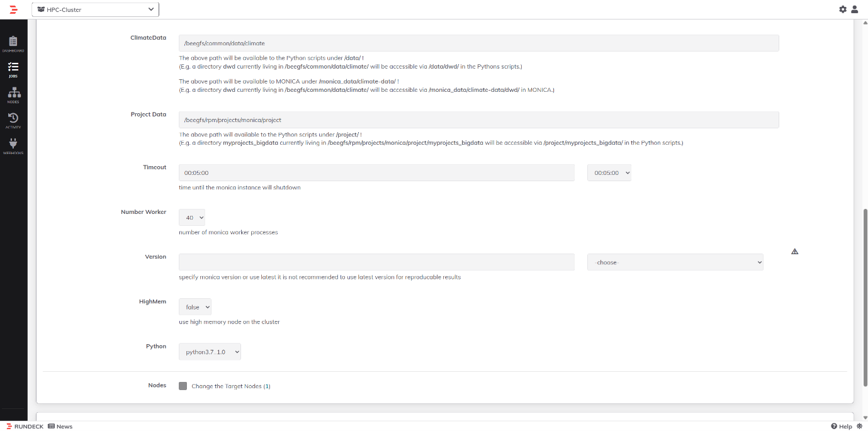Click the Rundeck logo in the top-left
Image resolution: width=868 pixels, height=431 pixels.
[13, 9]
